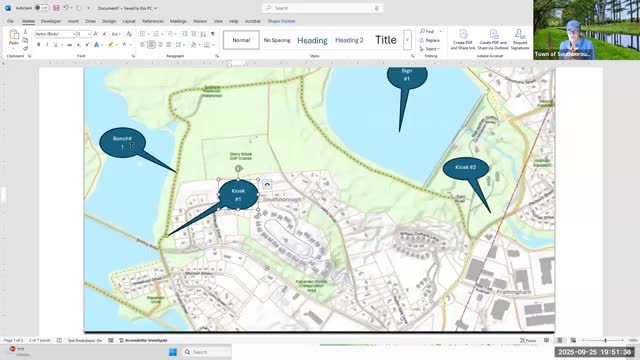Screen dimensions: 640x360
Task: Switch to Web Layout view icon
Action: click(573, 340)
